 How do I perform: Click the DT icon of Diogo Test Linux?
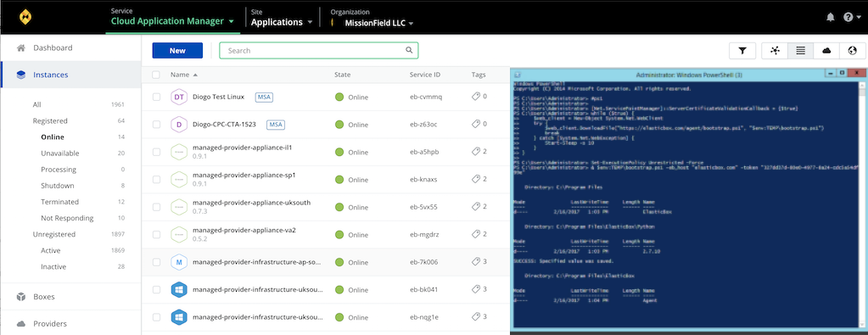point(179,97)
